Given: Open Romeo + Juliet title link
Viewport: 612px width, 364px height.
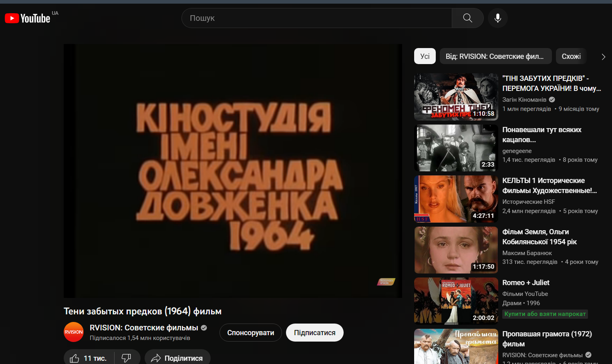Looking at the screenshot, I should 526,283.
